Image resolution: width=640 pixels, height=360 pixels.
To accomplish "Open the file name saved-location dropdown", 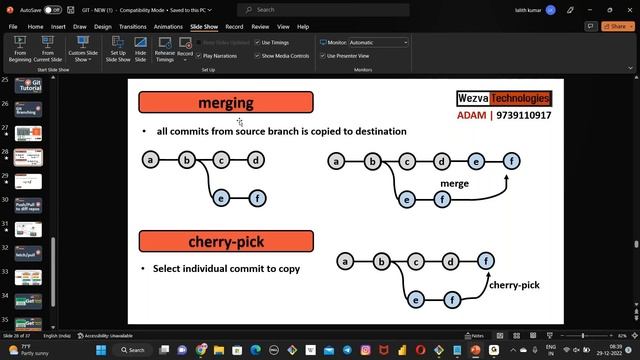I will (209, 10).
